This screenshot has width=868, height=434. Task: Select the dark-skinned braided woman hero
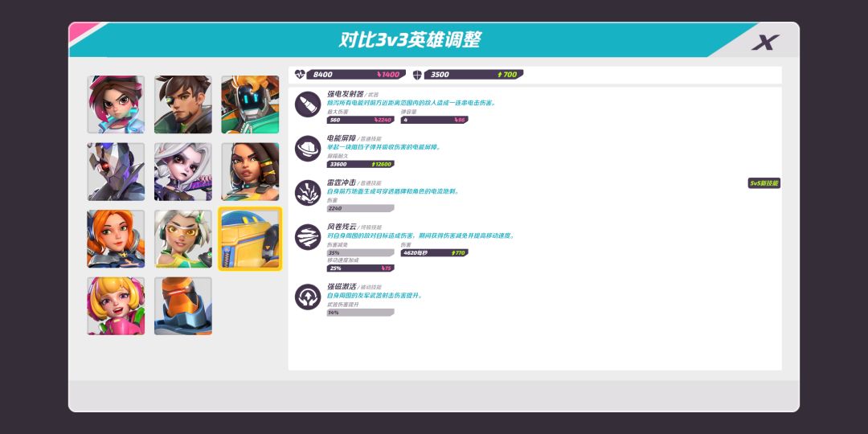tap(250, 172)
